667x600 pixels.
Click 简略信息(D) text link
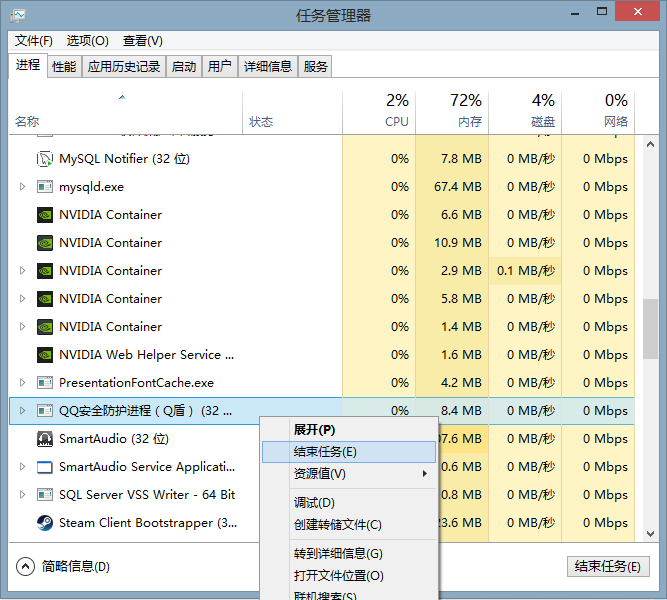click(76, 566)
